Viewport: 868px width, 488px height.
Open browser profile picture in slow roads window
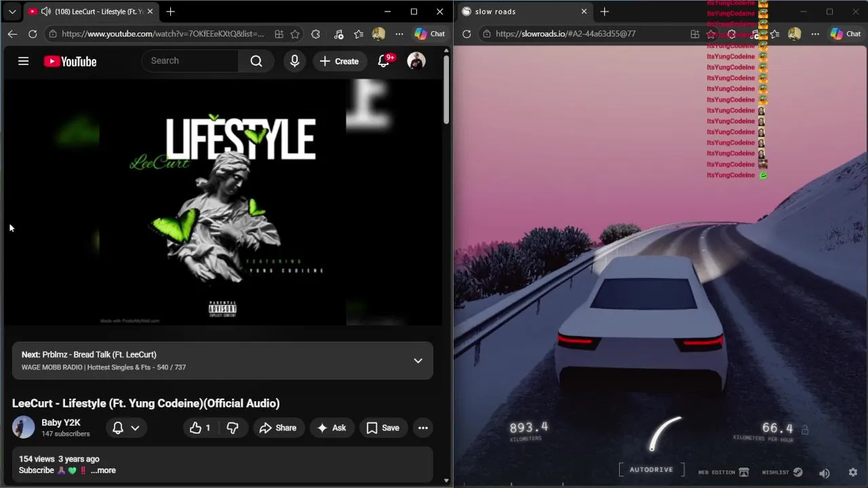(x=794, y=34)
